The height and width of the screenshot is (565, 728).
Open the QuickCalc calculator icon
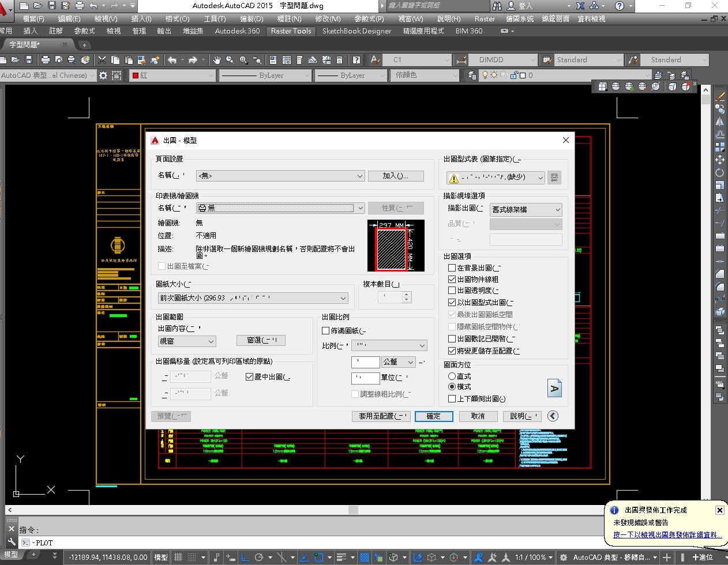[339, 59]
